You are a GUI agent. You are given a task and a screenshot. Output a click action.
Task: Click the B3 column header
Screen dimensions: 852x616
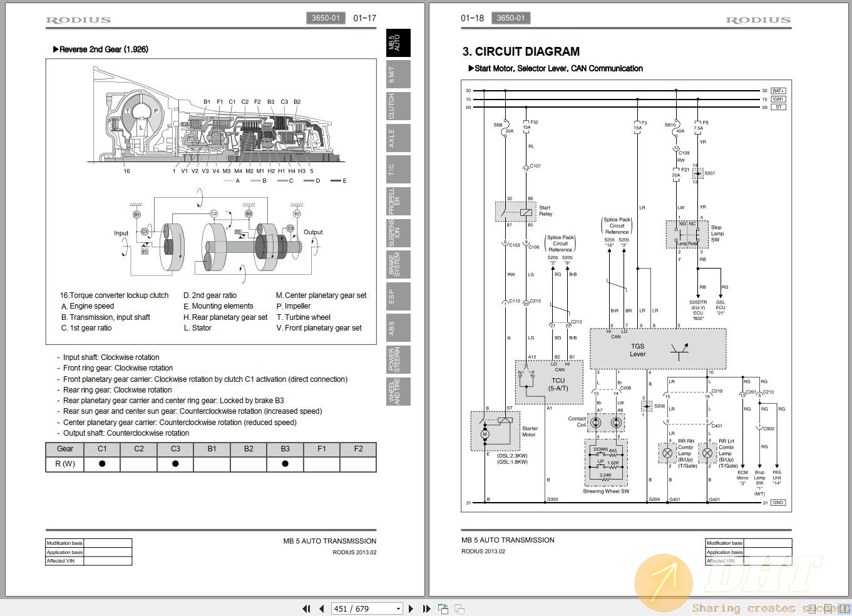[285, 449]
